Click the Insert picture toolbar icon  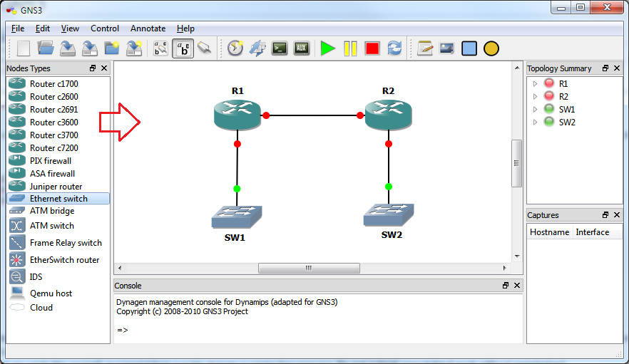click(x=447, y=48)
